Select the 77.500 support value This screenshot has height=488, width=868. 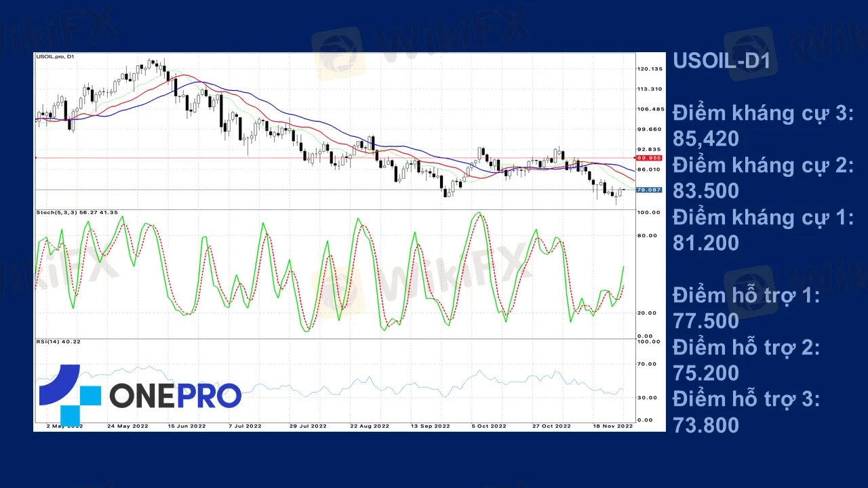tap(706, 321)
